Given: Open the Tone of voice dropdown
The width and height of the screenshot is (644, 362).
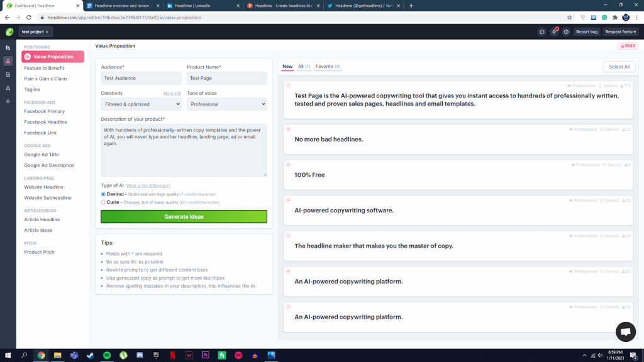Looking at the screenshot, I should [226, 104].
